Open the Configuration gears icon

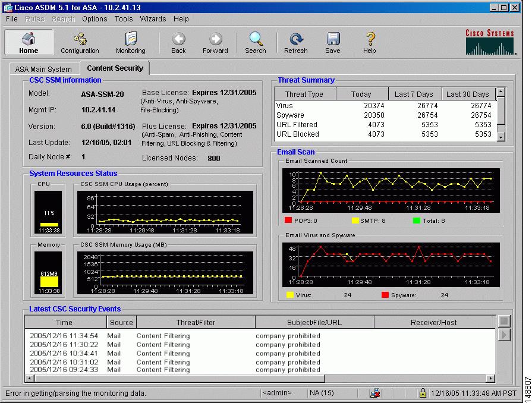[80, 42]
